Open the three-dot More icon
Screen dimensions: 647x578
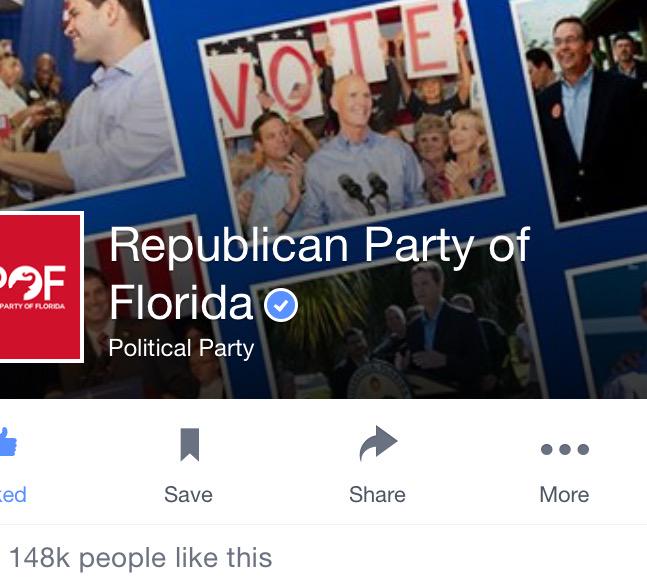[564, 449]
